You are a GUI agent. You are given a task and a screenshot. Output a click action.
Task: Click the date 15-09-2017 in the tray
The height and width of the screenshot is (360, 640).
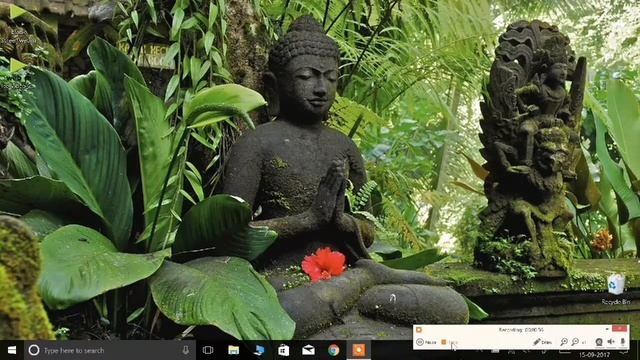point(594,355)
